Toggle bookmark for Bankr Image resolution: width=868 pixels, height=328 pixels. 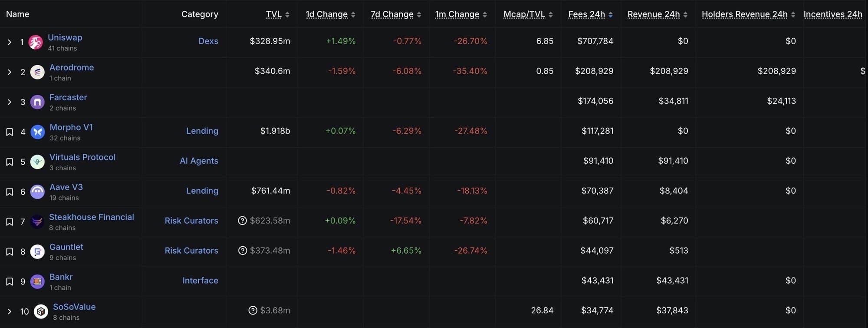[x=10, y=282]
